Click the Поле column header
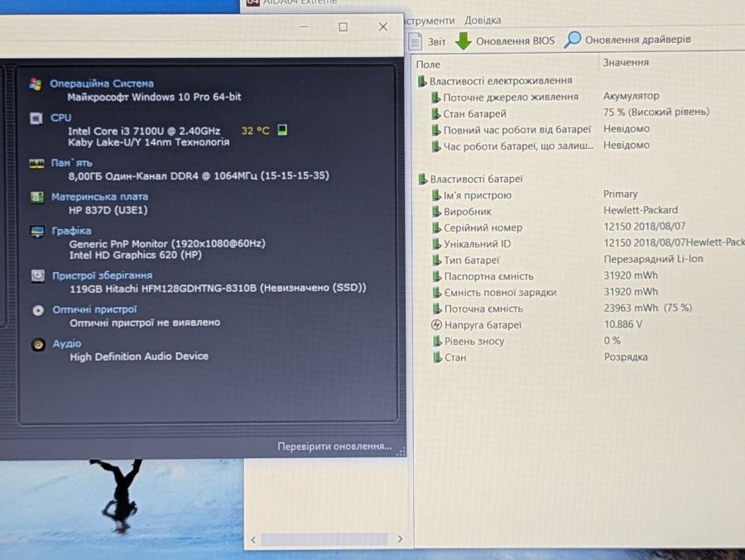 (428, 65)
